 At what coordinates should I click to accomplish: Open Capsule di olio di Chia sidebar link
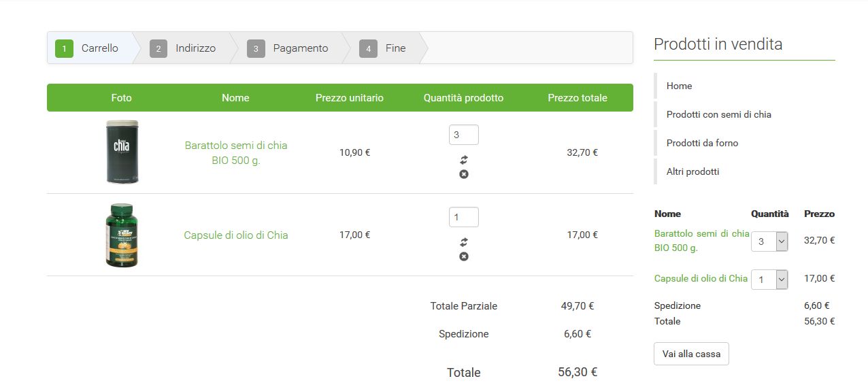click(x=701, y=278)
